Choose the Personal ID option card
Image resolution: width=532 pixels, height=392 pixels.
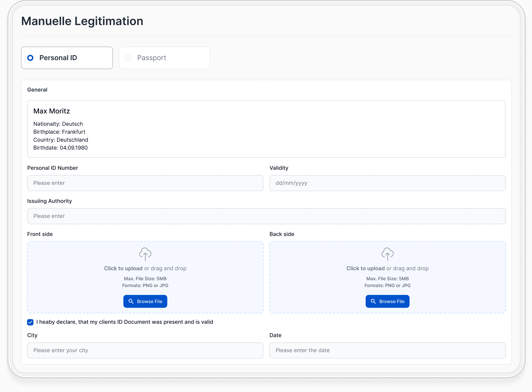[x=67, y=58]
